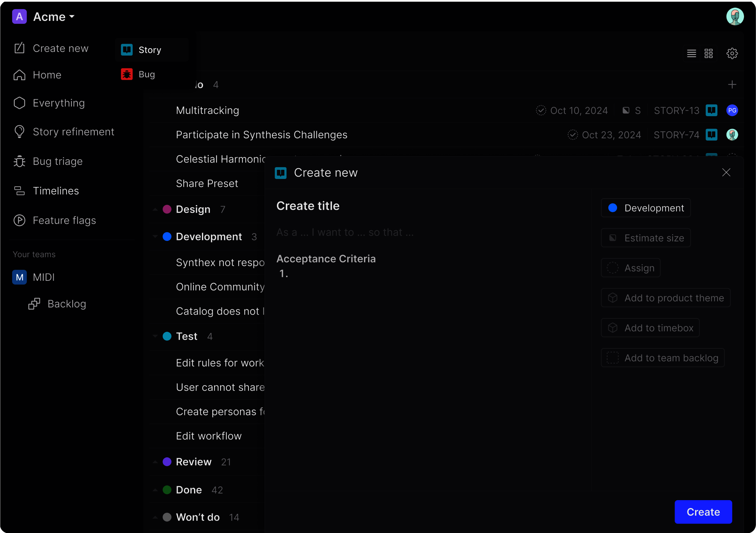Open Bug triage from sidebar
Screen dimensions: 756x533
click(x=57, y=161)
